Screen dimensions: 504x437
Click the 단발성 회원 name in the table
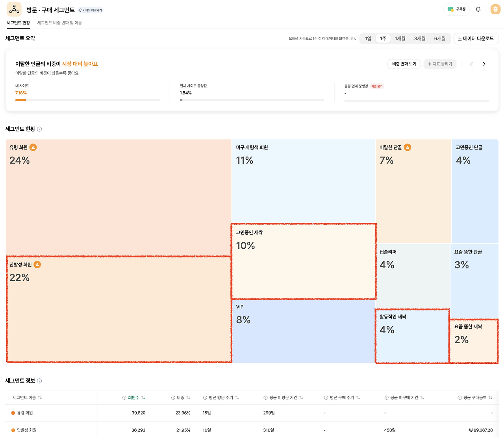point(27,430)
